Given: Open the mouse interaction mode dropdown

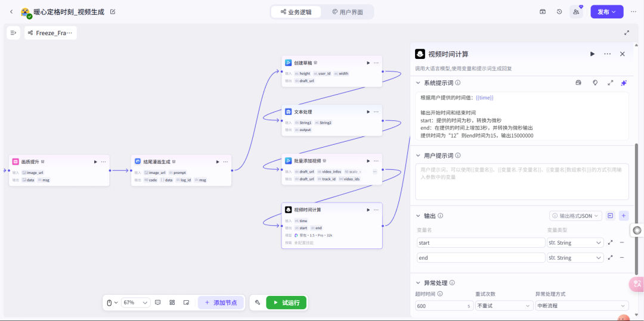Looking at the screenshot, I should tap(112, 303).
